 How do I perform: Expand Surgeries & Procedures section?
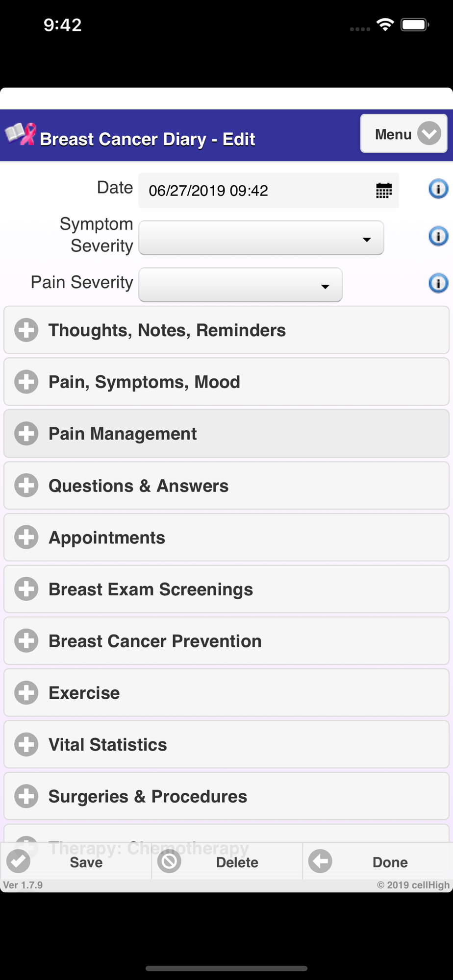tap(226, 796)
